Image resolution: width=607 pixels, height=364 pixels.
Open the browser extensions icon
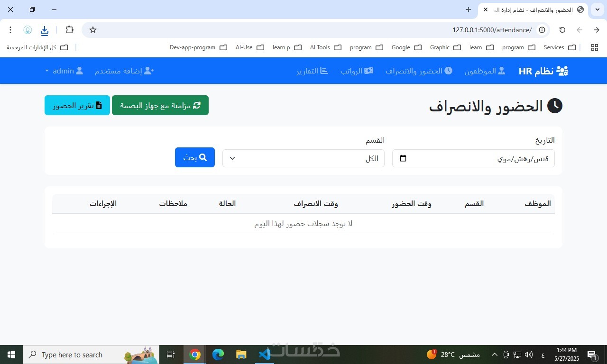click(69, 30)
